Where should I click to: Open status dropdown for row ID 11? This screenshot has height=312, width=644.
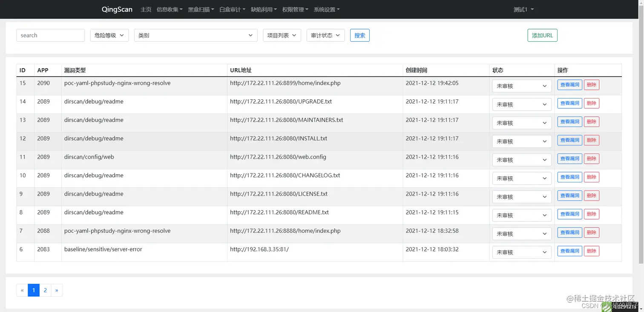point(522,160)
